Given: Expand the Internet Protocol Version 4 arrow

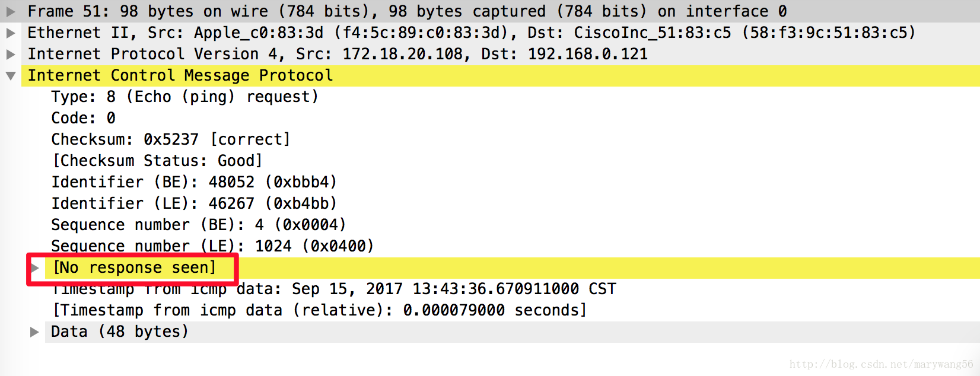Looking at the screenshot, I should click(x=11, y=54).
